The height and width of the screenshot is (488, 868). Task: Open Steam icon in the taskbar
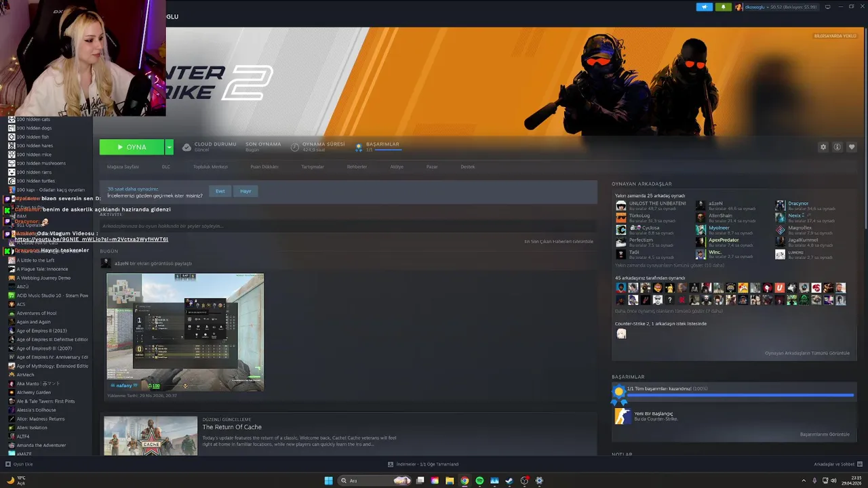(x=509, y=481)
